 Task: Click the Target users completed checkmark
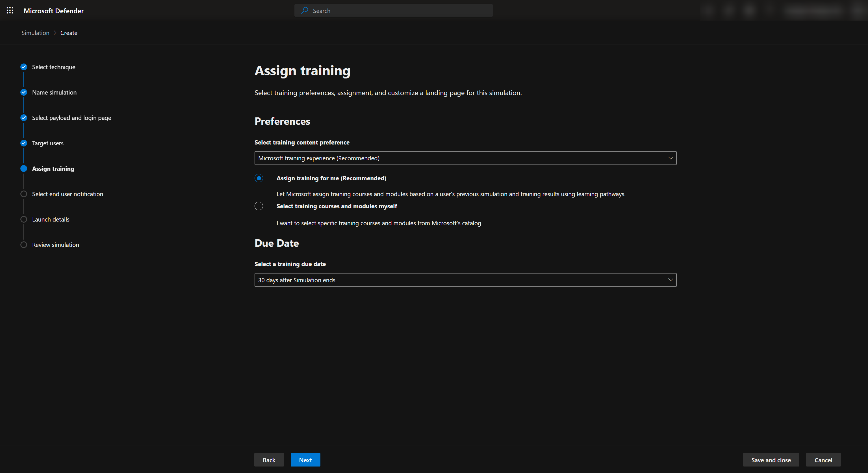coord(23,143)
